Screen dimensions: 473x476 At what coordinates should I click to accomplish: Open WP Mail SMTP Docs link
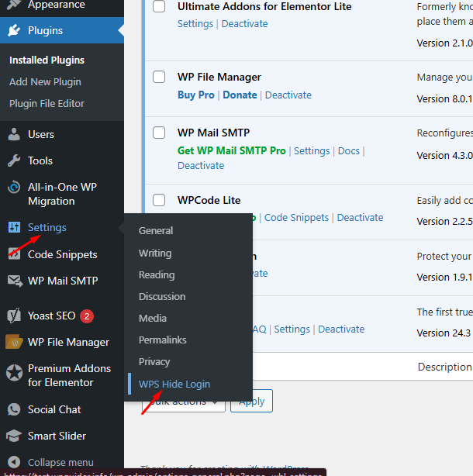click(x=348, y=151)
